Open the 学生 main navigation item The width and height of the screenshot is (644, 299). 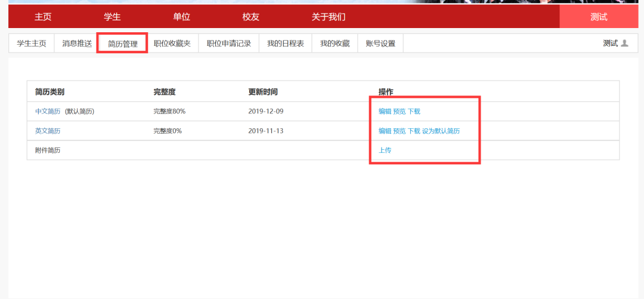click(112, 17)
